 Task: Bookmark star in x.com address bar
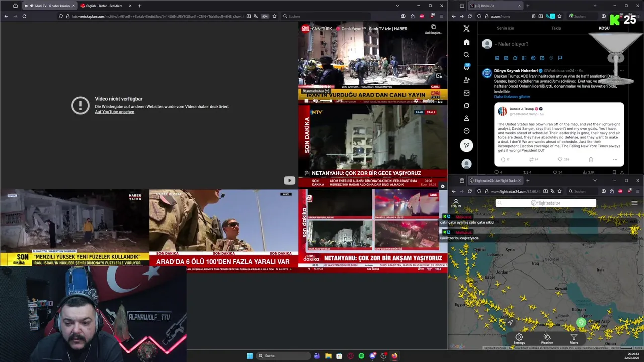(559, 16)
